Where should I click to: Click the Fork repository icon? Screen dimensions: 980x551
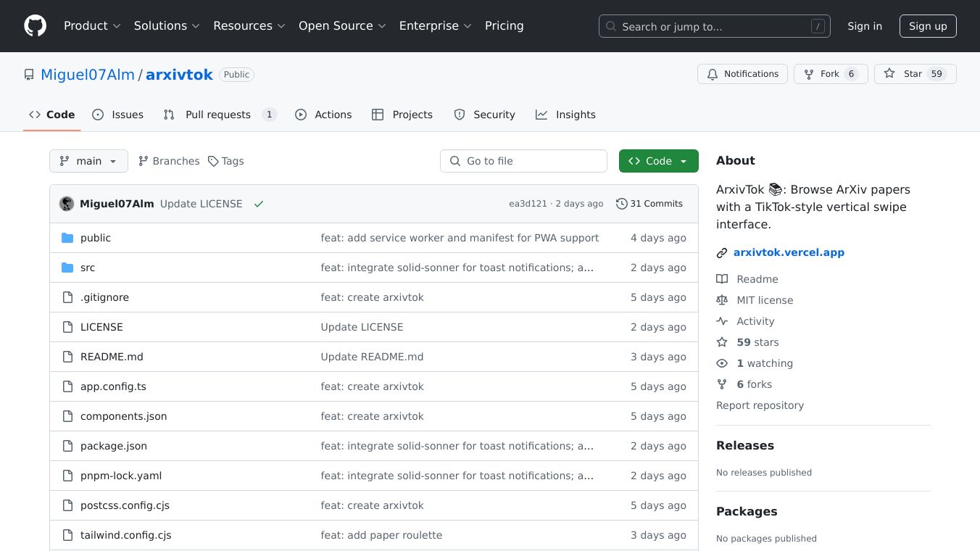[808, 74]
